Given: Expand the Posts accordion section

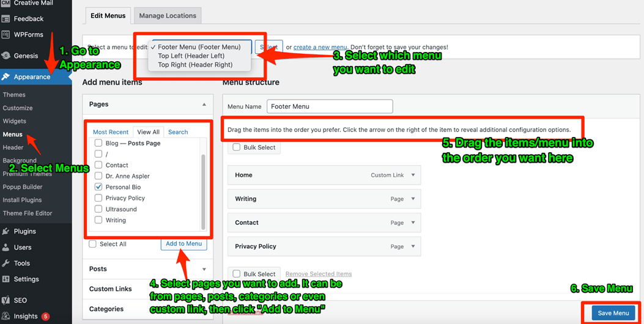Looking at the screenshot, I should 204,269.
